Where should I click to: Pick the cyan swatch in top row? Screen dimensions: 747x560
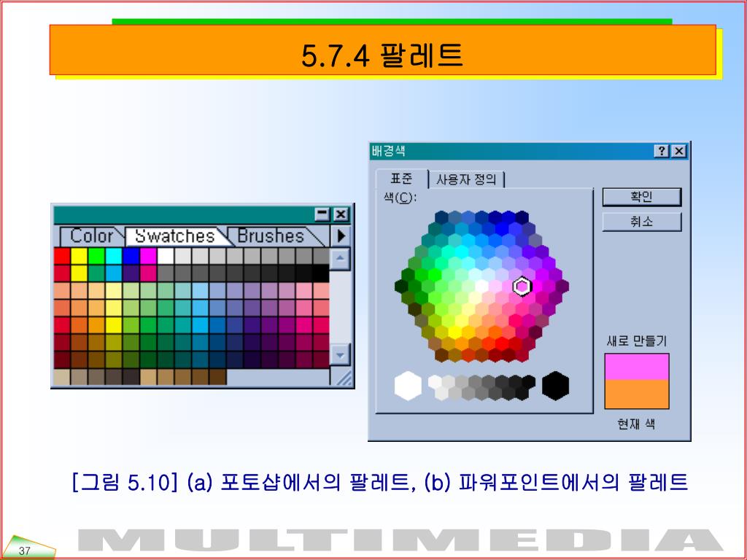click(x=113, y=256)
